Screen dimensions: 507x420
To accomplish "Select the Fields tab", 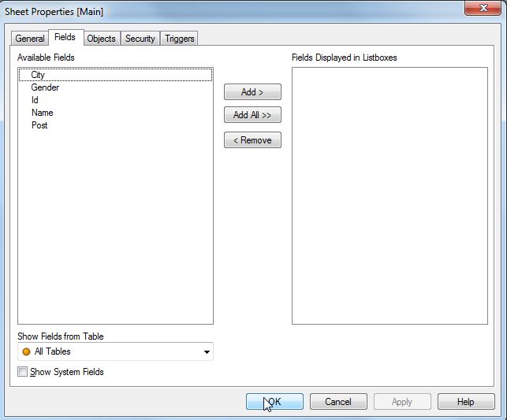I will click(x=65, y=37).
